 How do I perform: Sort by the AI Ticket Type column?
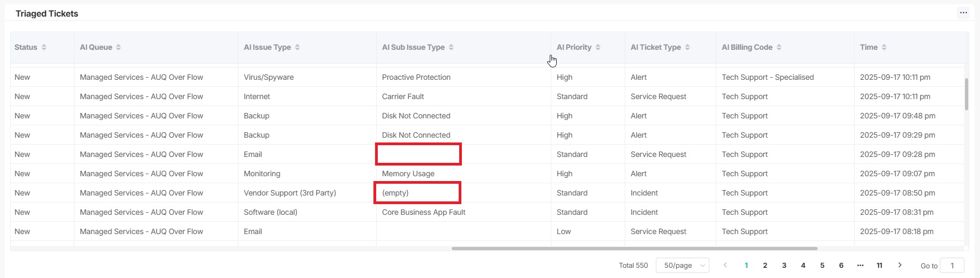coord(687,47)
